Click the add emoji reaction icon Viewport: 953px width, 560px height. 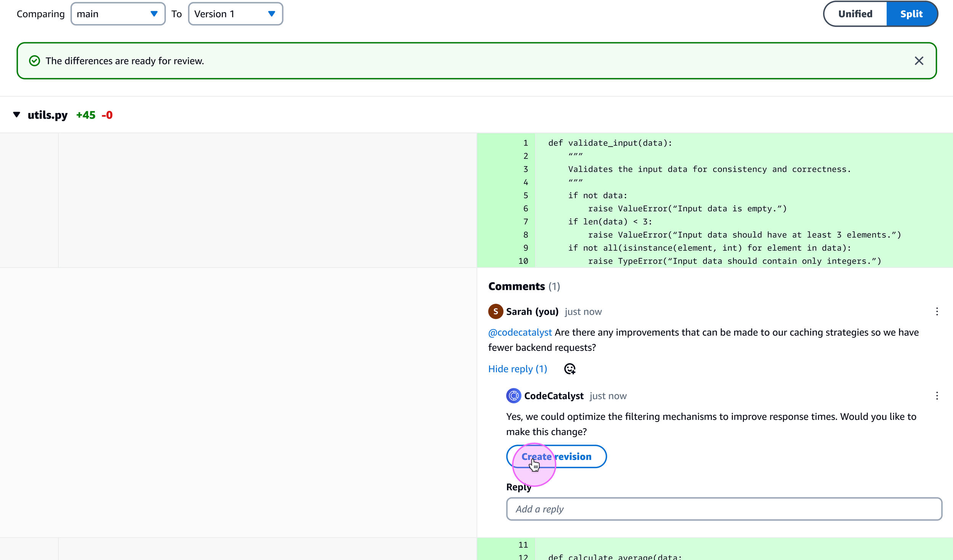point(570,369)
